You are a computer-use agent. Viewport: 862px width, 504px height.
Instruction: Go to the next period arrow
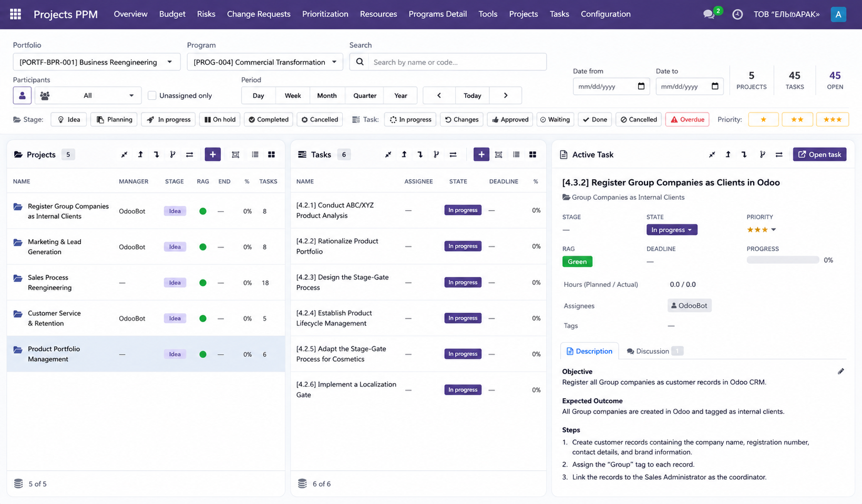pos(506,96)
